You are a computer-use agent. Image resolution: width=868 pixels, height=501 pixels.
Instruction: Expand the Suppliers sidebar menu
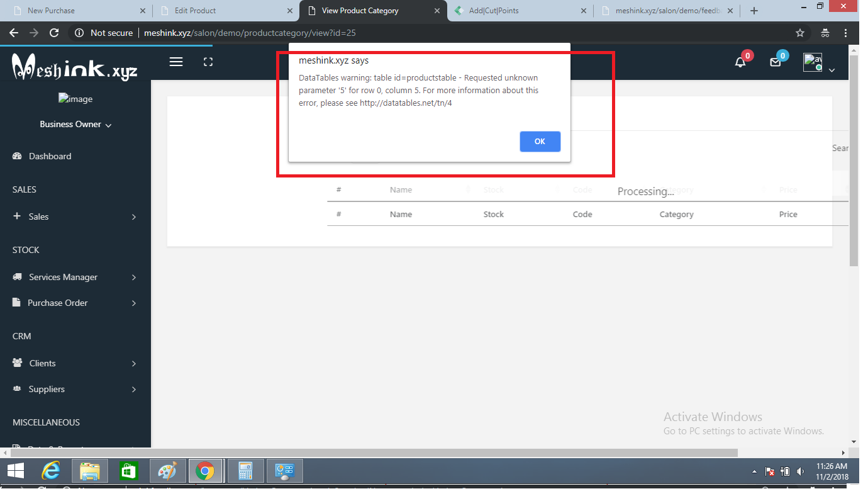tap(75, 389)
